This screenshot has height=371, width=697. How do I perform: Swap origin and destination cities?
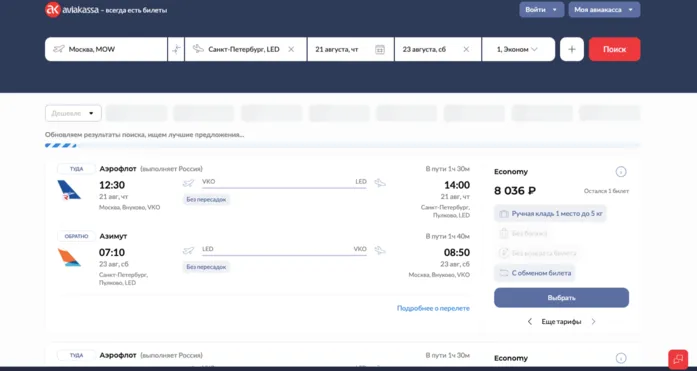(176, 49)
